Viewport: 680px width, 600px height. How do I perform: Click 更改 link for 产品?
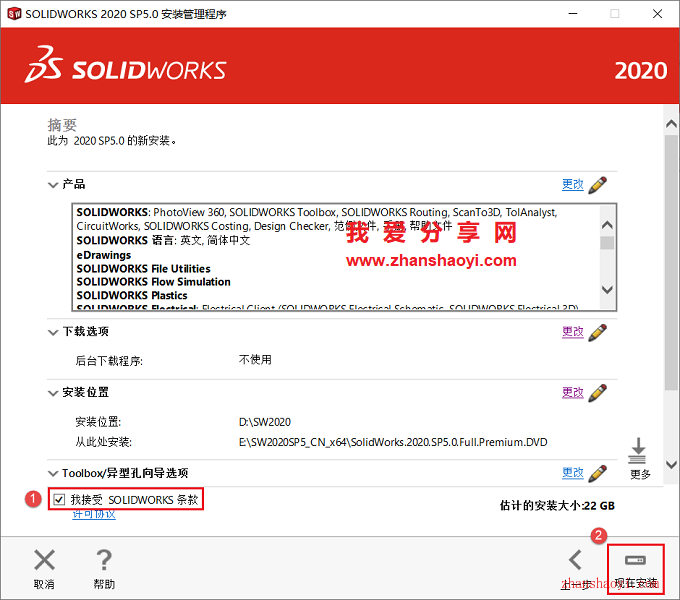572,185
